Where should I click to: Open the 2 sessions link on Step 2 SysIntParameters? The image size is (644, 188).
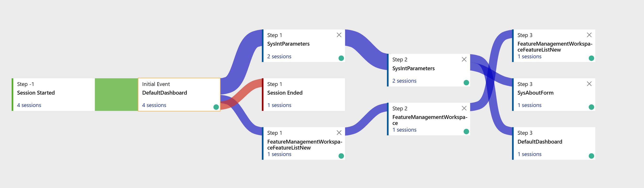pos(404,81)
